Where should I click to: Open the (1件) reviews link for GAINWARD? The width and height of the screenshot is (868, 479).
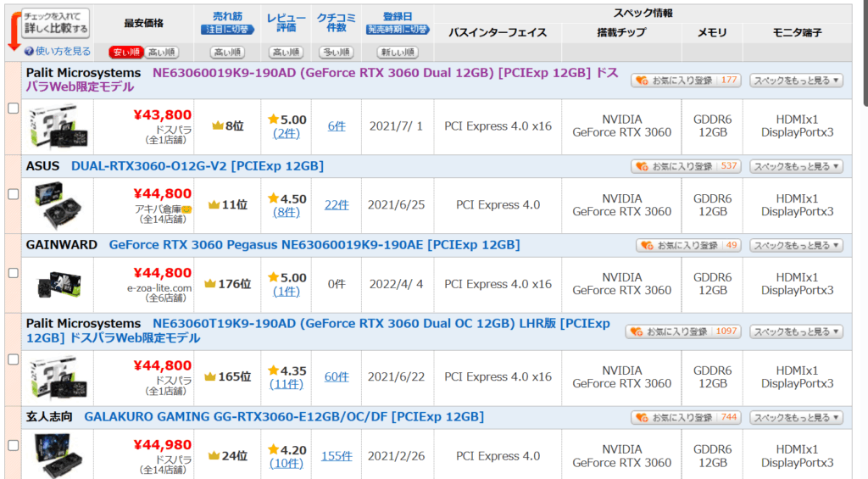[287, 292]
